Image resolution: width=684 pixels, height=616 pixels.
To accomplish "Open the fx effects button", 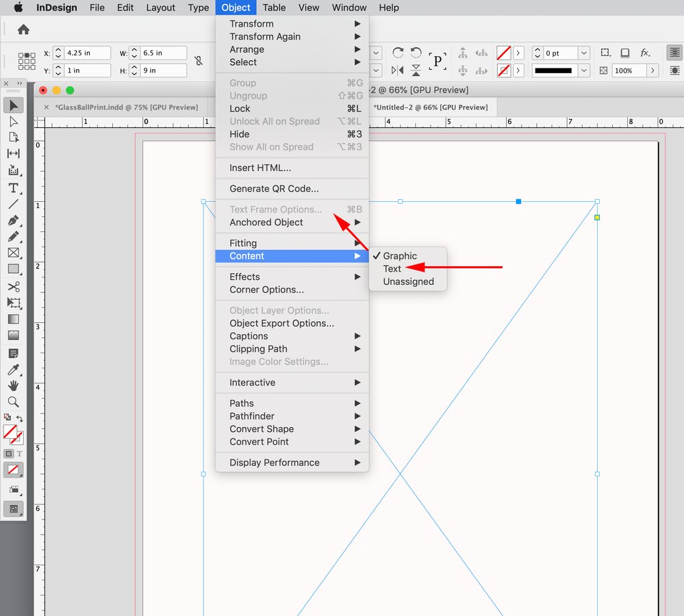I will pyautogui.click(x=645, y=53).
